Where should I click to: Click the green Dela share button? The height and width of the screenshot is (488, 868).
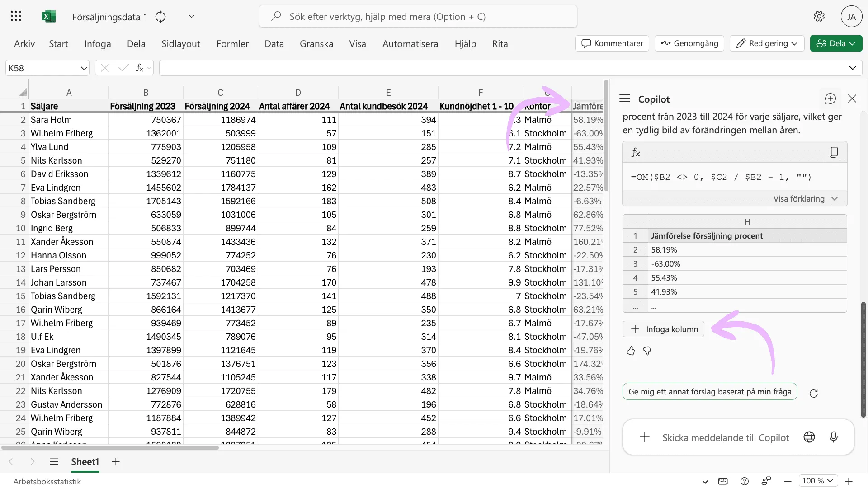[x=836, y=43]
